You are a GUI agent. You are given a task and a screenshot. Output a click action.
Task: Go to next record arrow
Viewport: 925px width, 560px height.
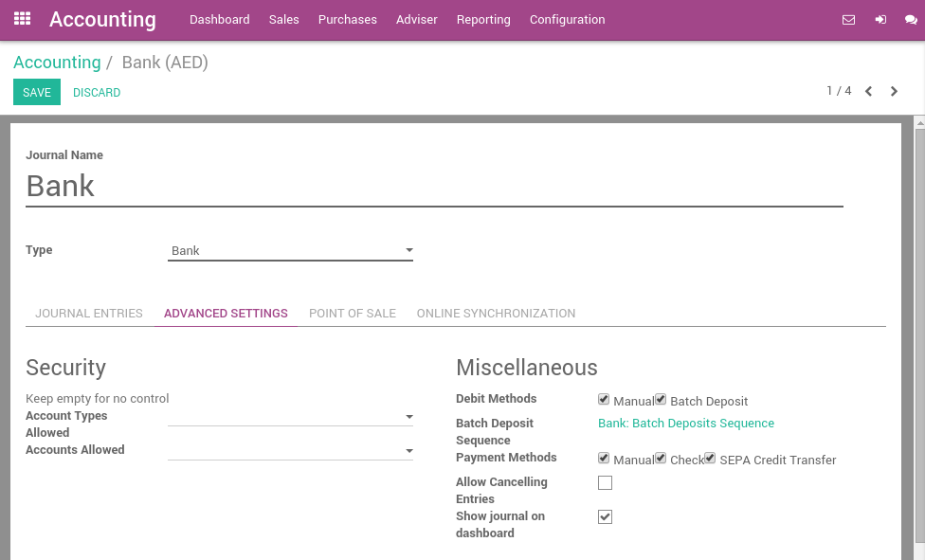[894, 92]
